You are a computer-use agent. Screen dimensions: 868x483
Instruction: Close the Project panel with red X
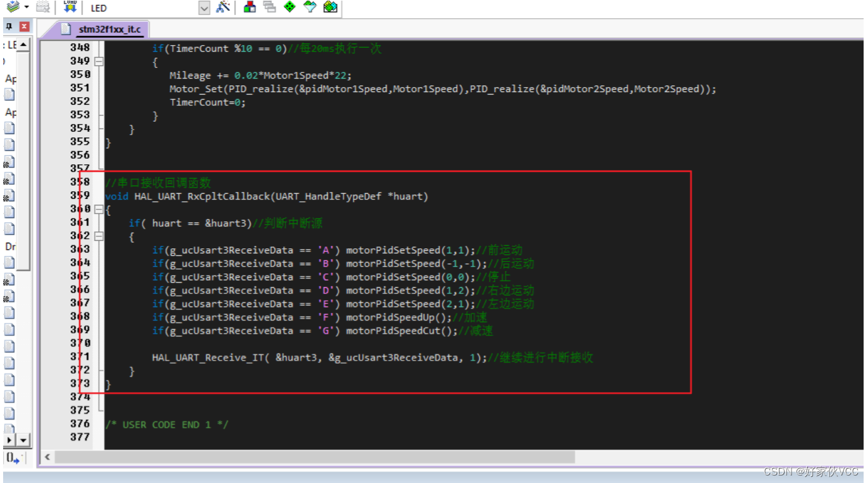coord(24,26)
